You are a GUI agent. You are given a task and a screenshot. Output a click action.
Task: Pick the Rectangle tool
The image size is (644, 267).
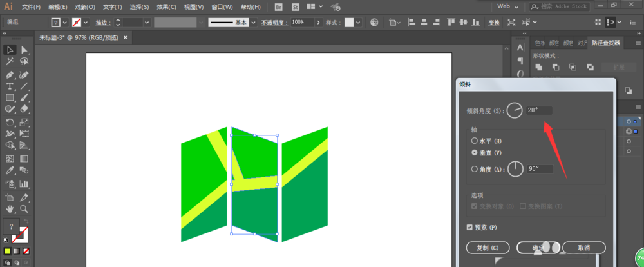pyautogui.click(x=10, y=98)
